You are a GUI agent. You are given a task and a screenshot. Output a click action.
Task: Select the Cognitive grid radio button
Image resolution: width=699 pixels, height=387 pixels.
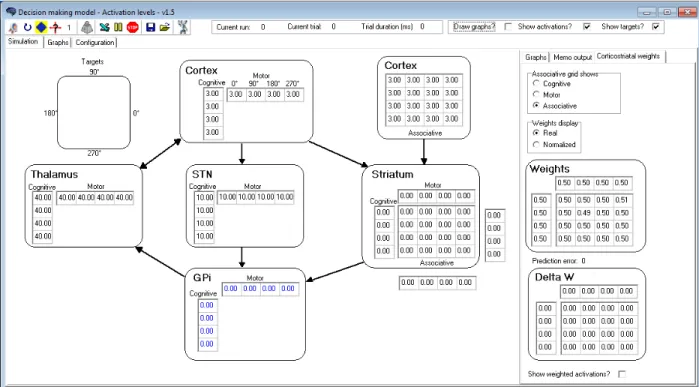pos(536,83)
